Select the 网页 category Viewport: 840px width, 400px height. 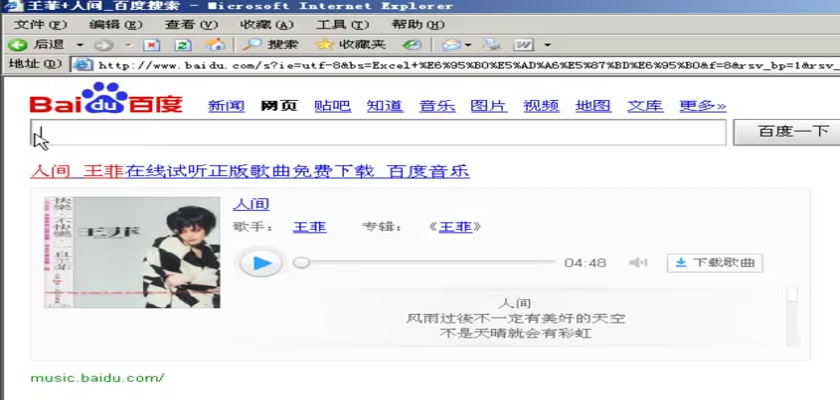[x=279, y=106]
